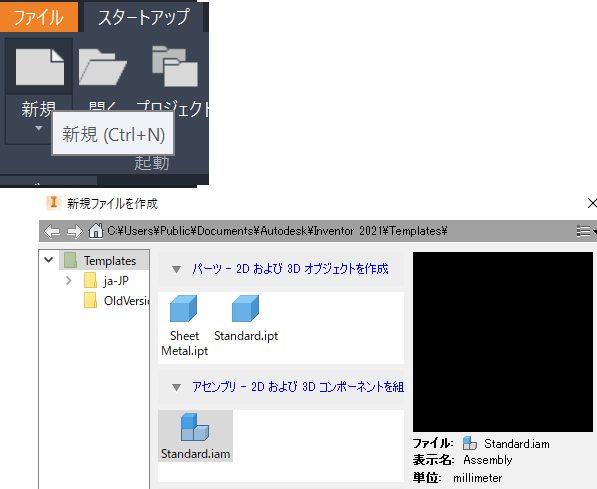Image resolution: width=597 pixels, height=489 pixels.
Task: Click the アセンブリ - 2D および 3D heading
Action: tap(298, 387)
